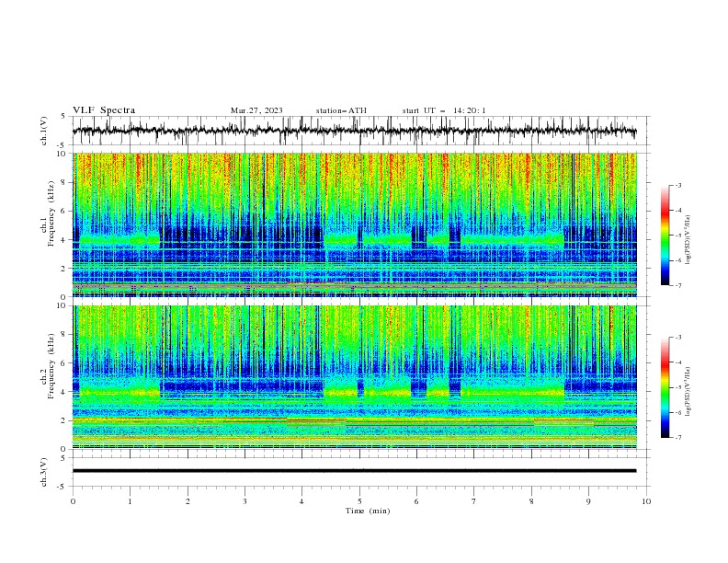
Task: Click the '8' tick on the time axis
Action: coord(531,501)
